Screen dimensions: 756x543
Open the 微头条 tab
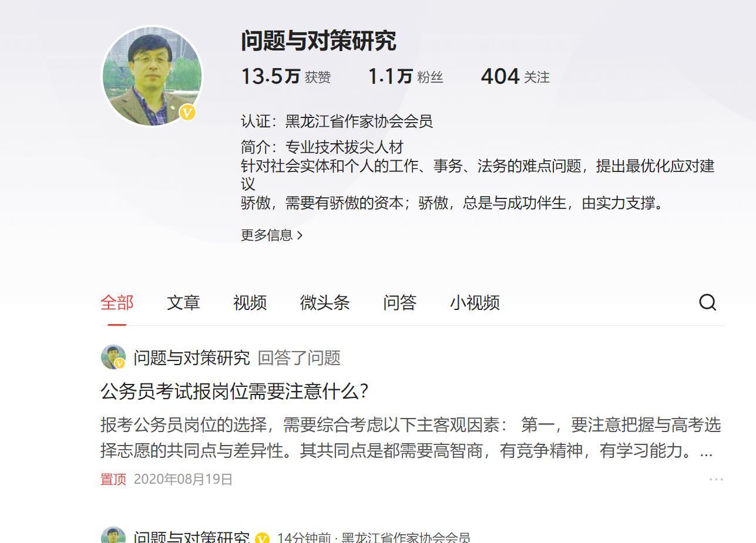tap(325, 303)
